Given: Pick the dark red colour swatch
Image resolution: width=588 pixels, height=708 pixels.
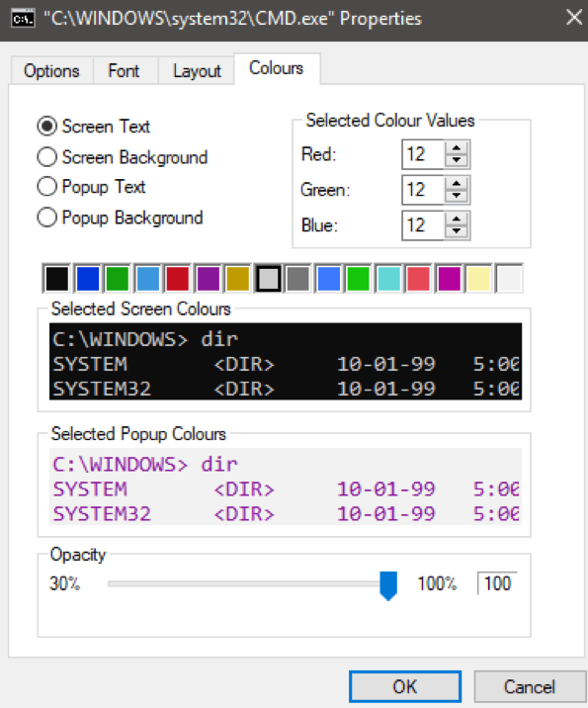Looking at the screenshot, I should click(177, 278).
